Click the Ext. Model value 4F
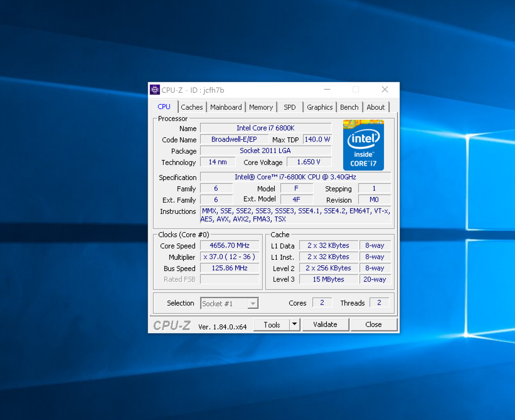Viewport: 515px width, 420px height. point(296,199)
